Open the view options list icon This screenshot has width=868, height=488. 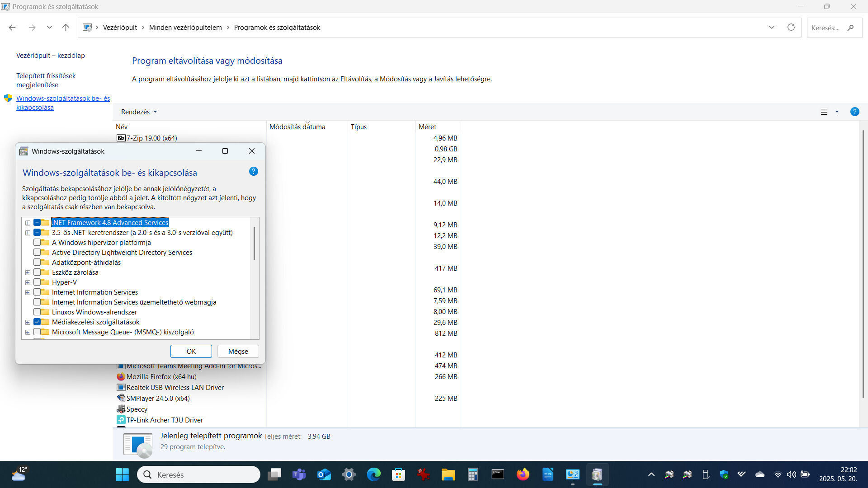pyautogui.click(x=824, y=112)
